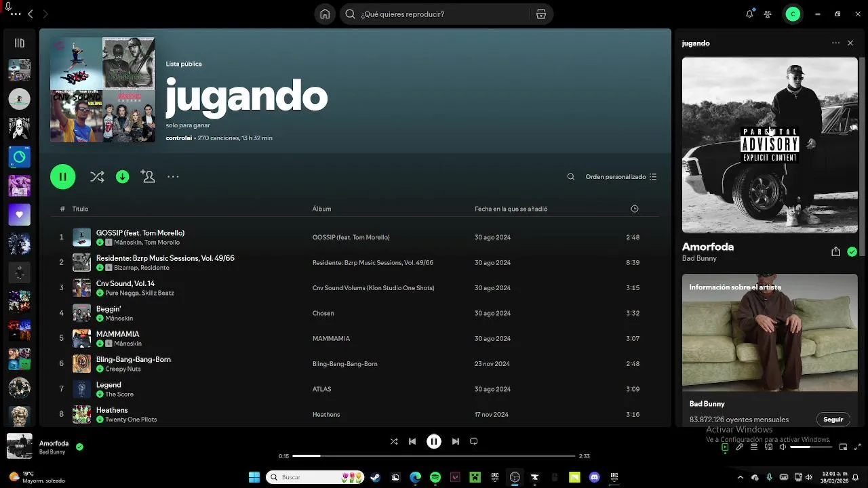Search within the playlist using the magnifier
Screen dimensions: 868x488
571,177
